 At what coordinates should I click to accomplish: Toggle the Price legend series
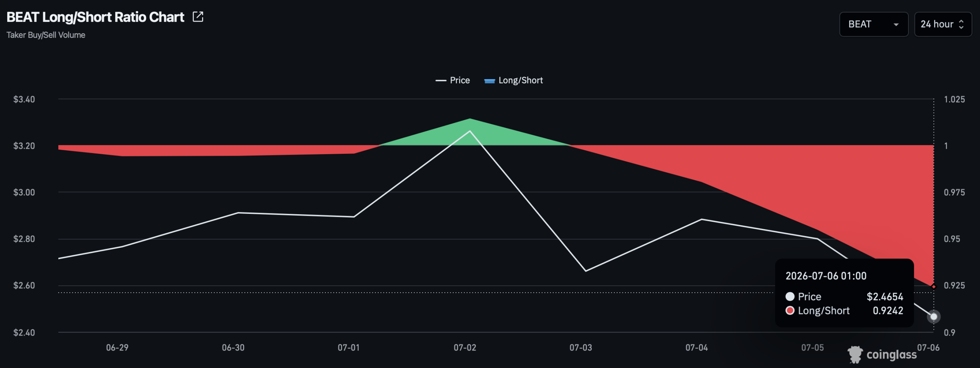[452, 80]
